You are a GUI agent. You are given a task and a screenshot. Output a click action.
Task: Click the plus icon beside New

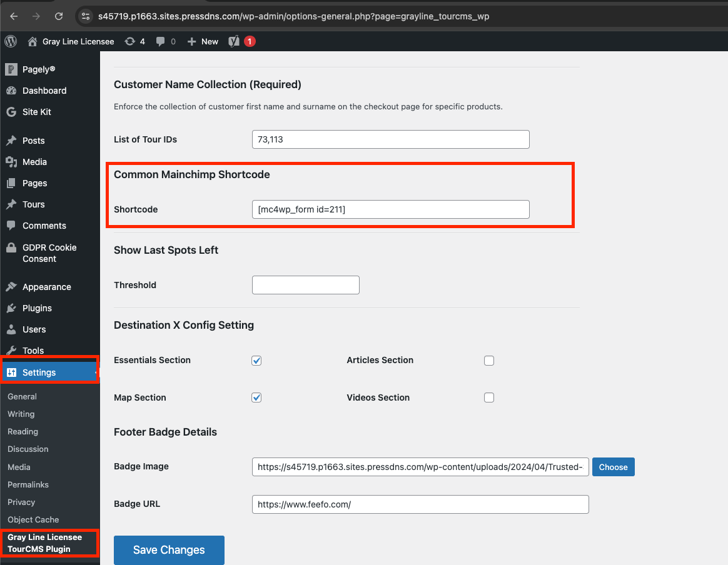[192, 42]
